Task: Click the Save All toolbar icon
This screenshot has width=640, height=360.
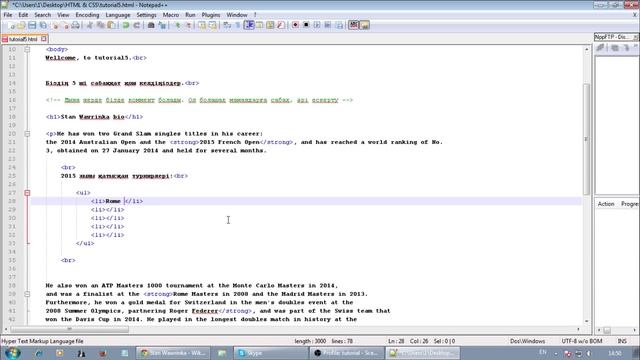Action: coord(43,25)
